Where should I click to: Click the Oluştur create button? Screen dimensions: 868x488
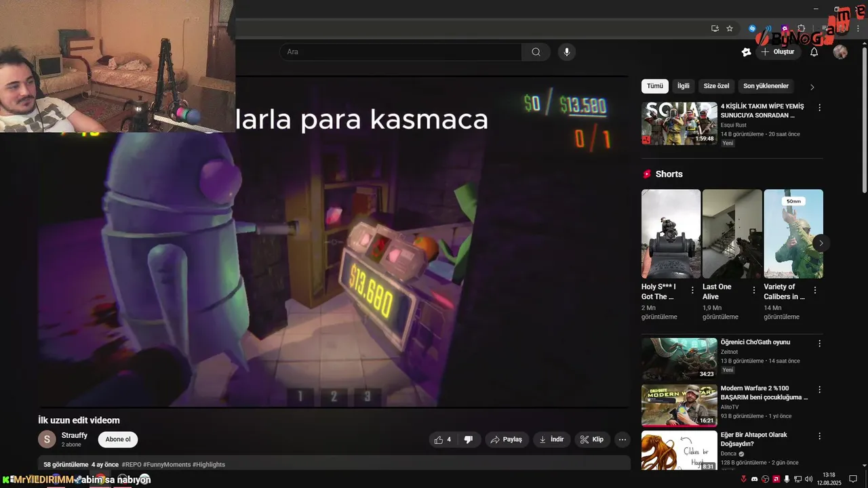[x=778, y=52]
